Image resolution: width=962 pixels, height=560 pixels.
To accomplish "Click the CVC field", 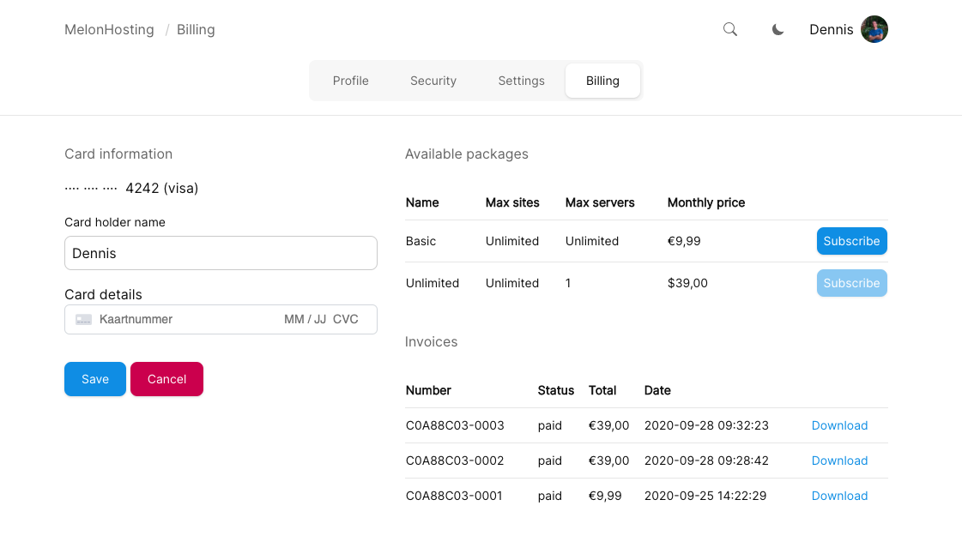I will tap(346, 319).
